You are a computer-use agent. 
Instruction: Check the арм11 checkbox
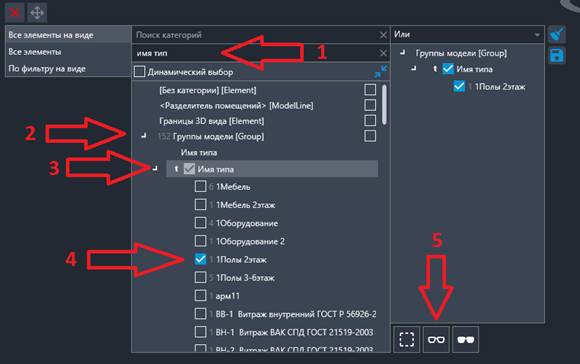pyautogui.click(x=200, y=295)
